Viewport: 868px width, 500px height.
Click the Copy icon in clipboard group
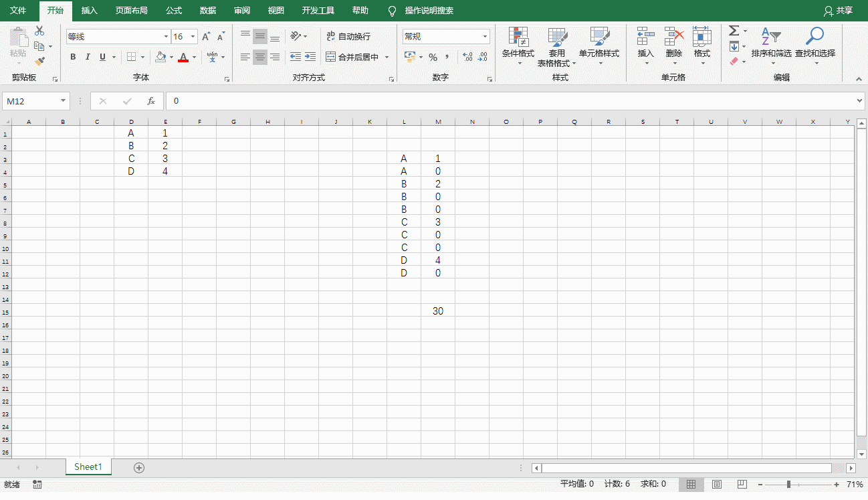click(39, 46)
